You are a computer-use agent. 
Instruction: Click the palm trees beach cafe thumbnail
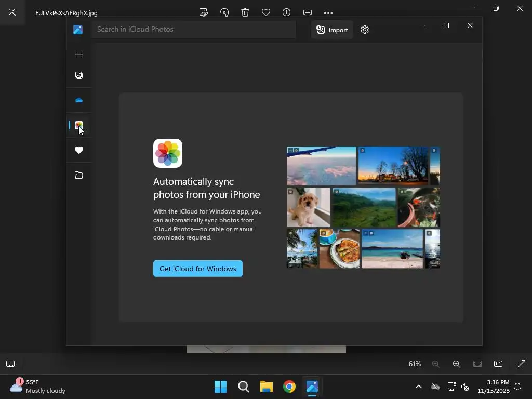(302, 249)
